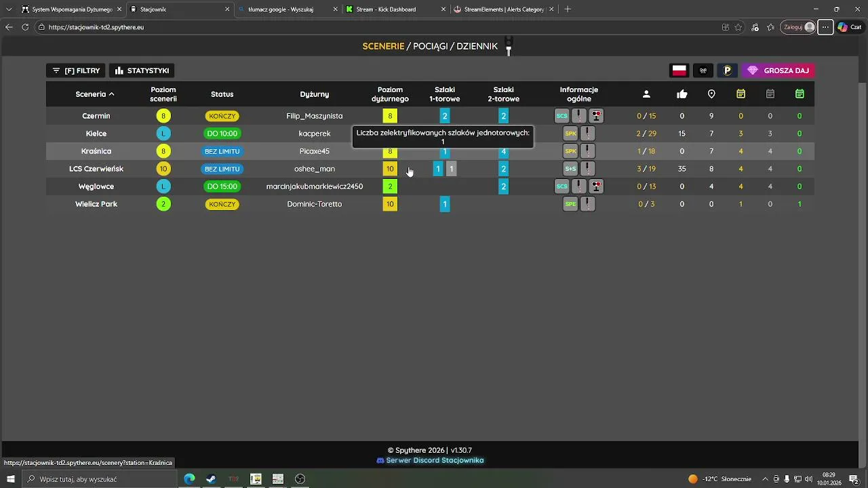868x488 pixels.
Task: Sort by the yellow calendar column
Action: (x=741, y=94)
